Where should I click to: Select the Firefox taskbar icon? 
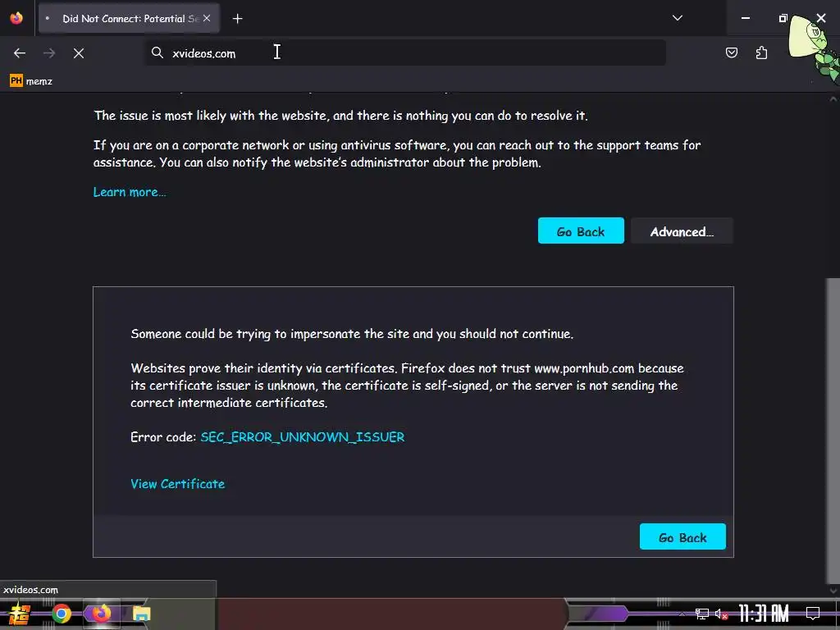coord(101,614)
